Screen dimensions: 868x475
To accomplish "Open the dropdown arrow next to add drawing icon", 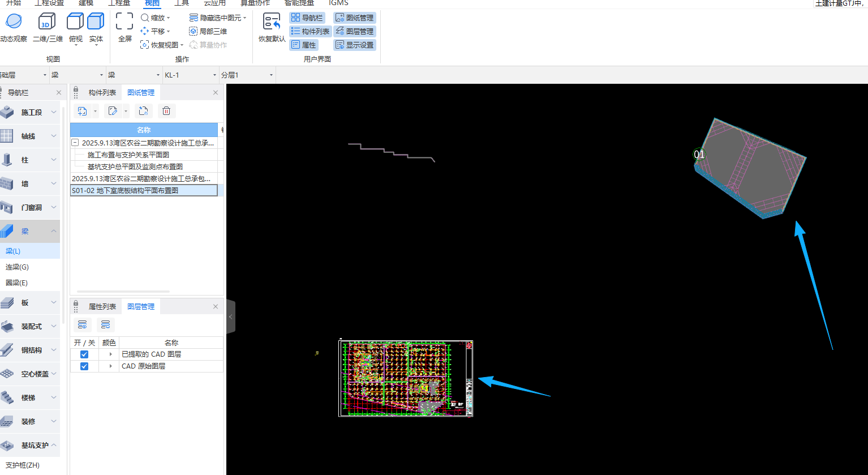I will pyautogui.click(x=95, y=112).
